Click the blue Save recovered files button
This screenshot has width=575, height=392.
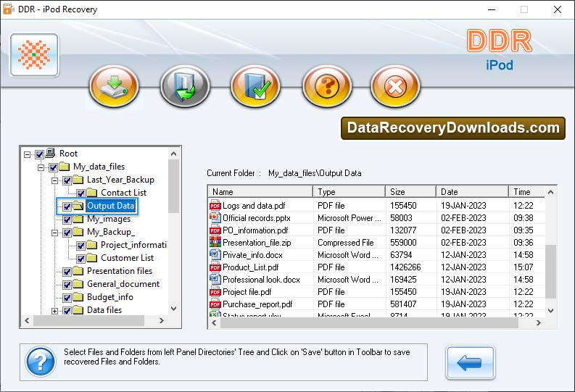[x=185, y=86]
